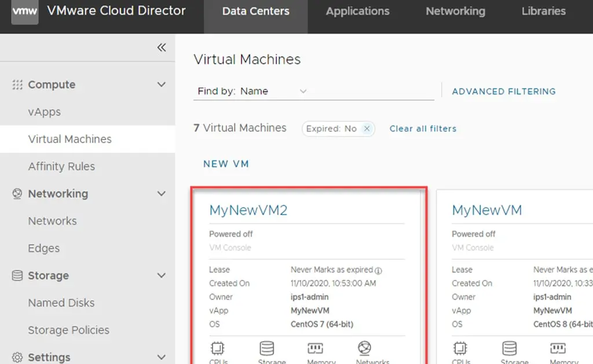Click the Networks icon on MyNewVM2 card
The height and width of the screenshot is (364, 593).
[x=365, y=348]
